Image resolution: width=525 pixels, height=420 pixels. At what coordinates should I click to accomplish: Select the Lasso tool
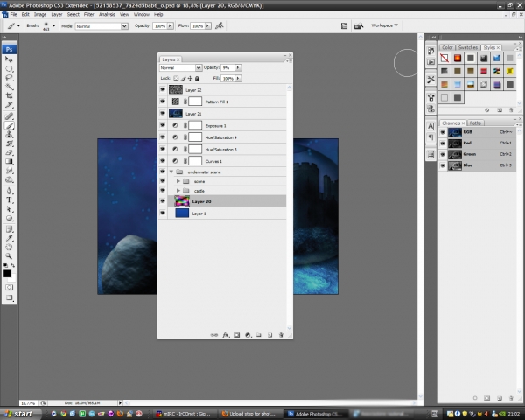[9, 78]
